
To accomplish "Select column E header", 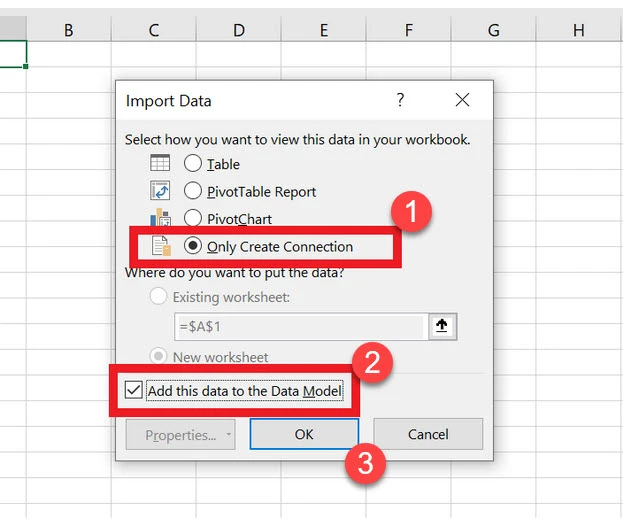I will click(324, 30).
